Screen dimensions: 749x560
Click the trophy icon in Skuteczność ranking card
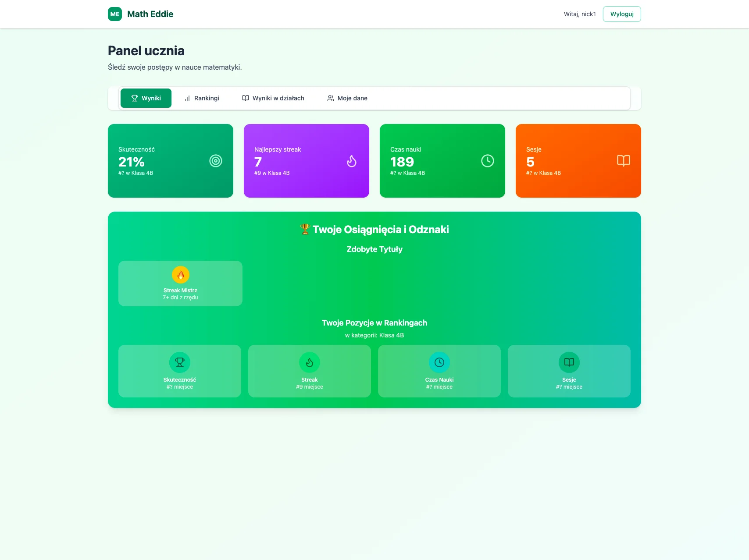180,362
